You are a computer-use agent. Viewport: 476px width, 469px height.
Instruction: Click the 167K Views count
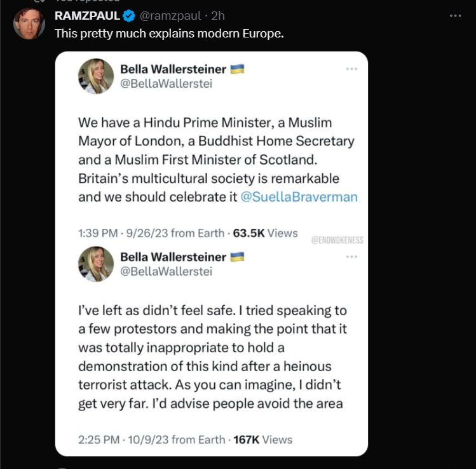[x=262, y=439]
